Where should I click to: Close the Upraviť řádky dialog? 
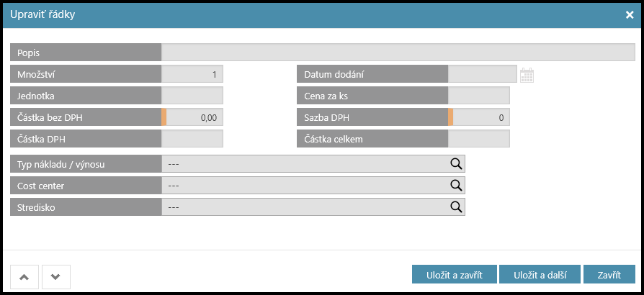[629, 14]
